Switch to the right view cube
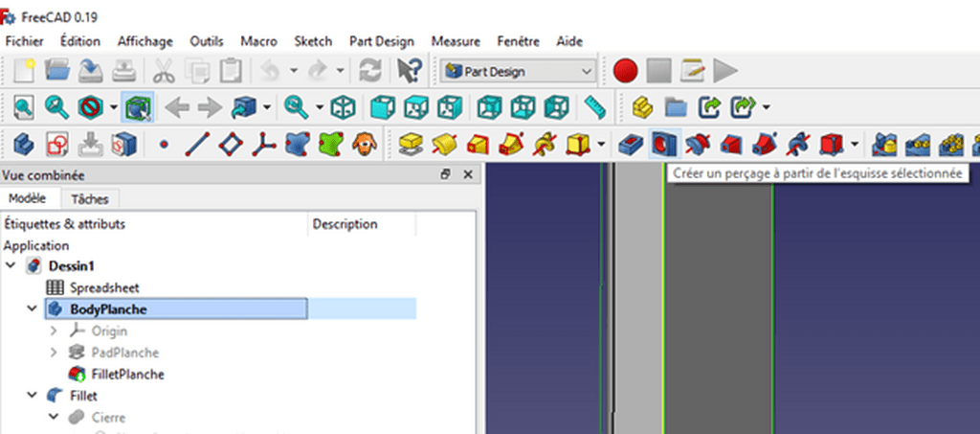The width and height of the screenshot is (980, 434). tap(450, 108)
